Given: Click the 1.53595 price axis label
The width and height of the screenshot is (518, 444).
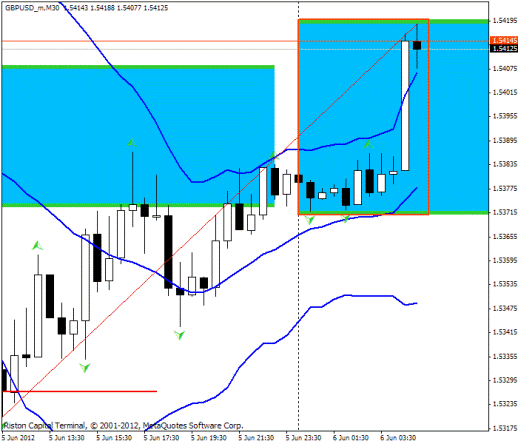Looking at the screenshot, I should coord(505,260).
